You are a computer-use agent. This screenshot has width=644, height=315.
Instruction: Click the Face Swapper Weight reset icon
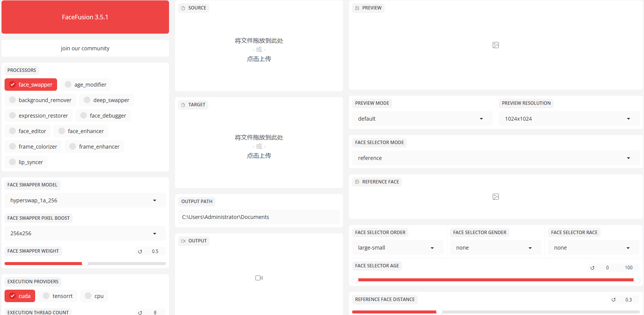(140, 251)
